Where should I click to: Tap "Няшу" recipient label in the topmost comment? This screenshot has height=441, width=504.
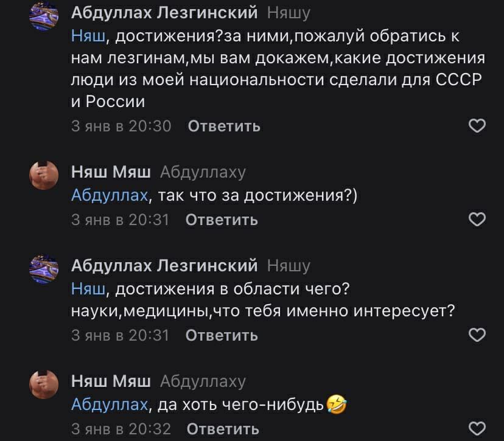[x=289, y=12]
